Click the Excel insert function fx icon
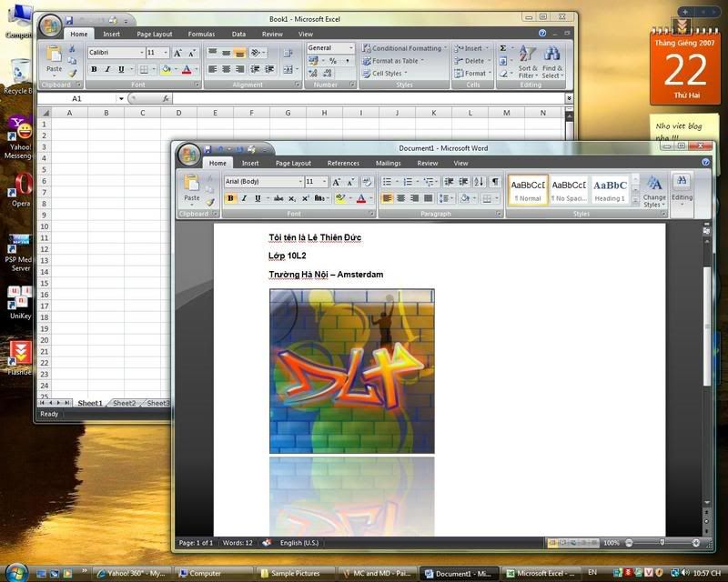This screenshot has height=582, width=728. pos(165,98)
